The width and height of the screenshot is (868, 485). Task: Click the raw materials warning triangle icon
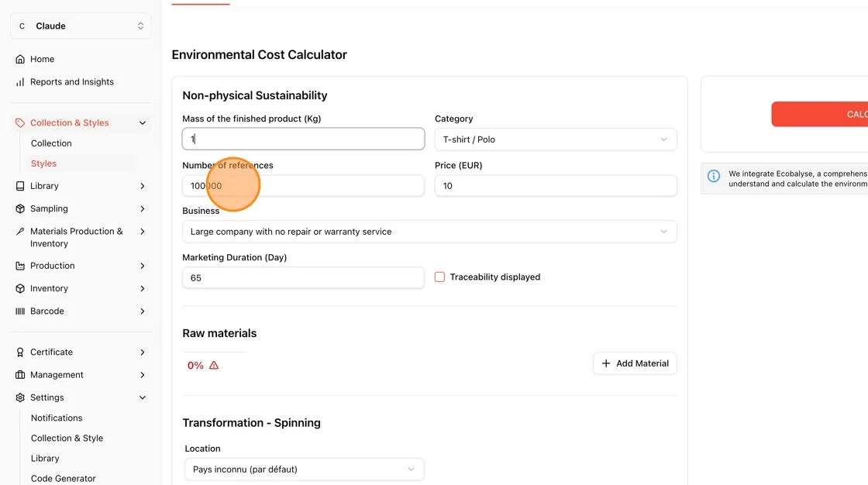(x=214, y=366)
